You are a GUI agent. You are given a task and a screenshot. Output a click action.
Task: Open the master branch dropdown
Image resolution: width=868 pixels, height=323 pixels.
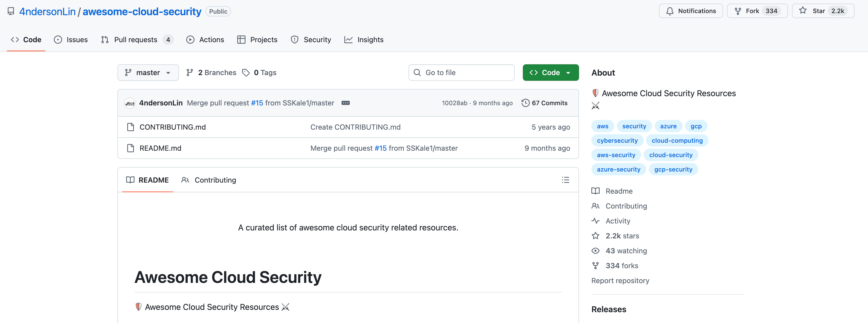pyautogui.click(x=148, y=73)
